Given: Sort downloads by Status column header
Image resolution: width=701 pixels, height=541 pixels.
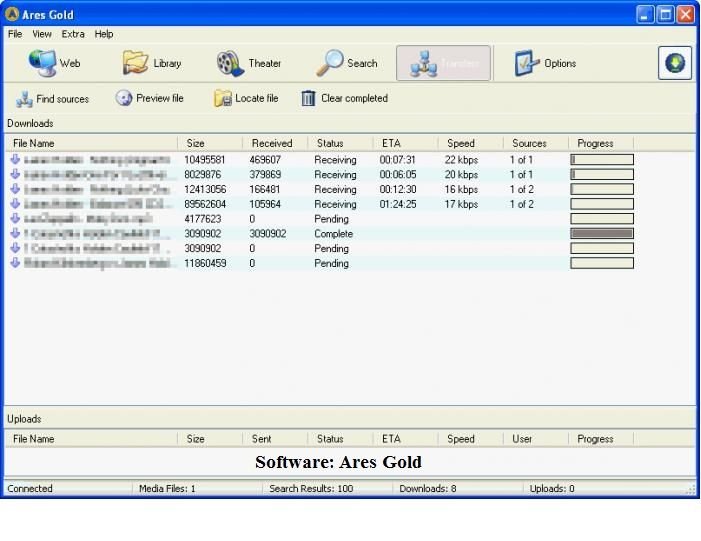Looking at the screenshot, I should pyautogui.click(x=330, y=143).
